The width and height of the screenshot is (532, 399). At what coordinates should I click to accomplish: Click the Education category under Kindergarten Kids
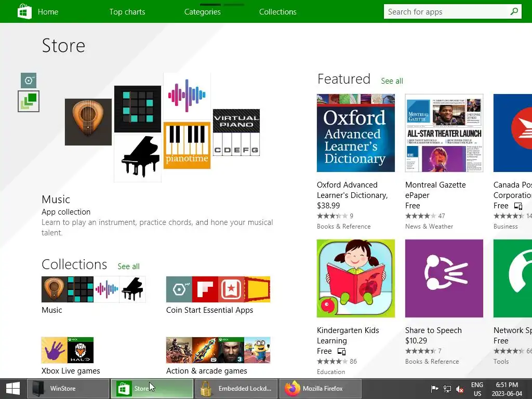click(331, 372)
